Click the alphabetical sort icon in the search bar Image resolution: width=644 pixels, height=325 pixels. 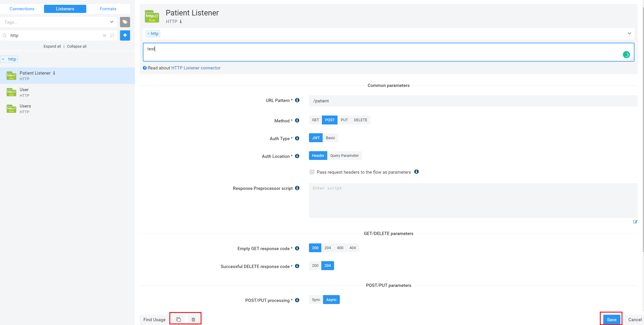tap(112, 35)
